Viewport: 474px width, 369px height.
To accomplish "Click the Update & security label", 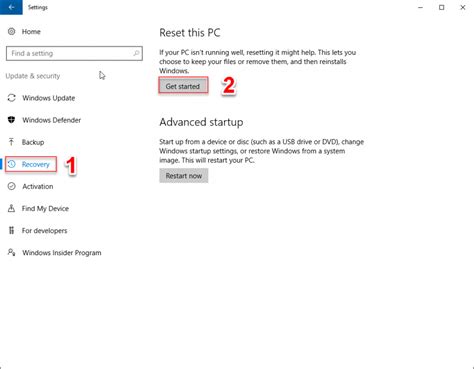I will (33, 76).
